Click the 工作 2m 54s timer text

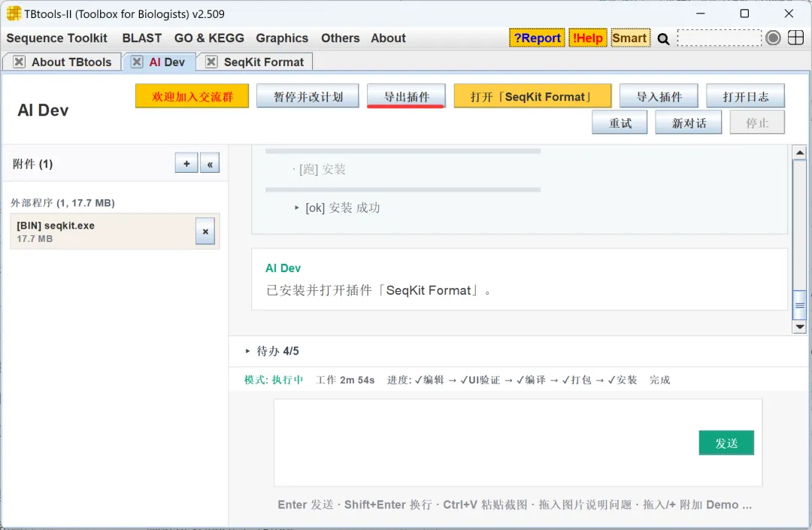pos(345,380)
